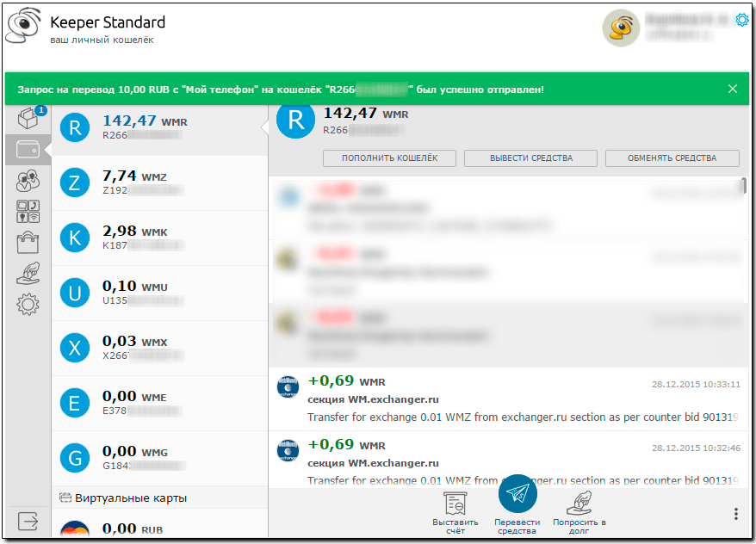Open the +0,69 WMR transaction at 10:32:46

(509, 459)
